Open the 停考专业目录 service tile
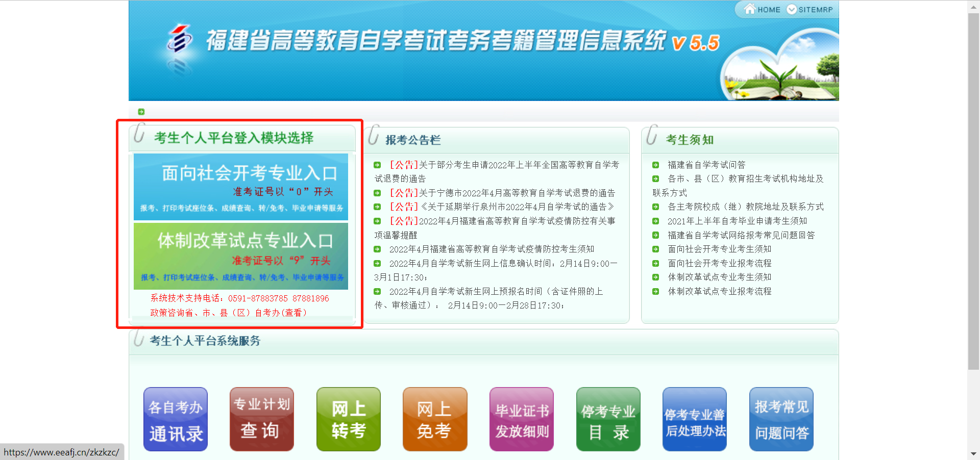The image size is (980, 460). click(608, 419)
